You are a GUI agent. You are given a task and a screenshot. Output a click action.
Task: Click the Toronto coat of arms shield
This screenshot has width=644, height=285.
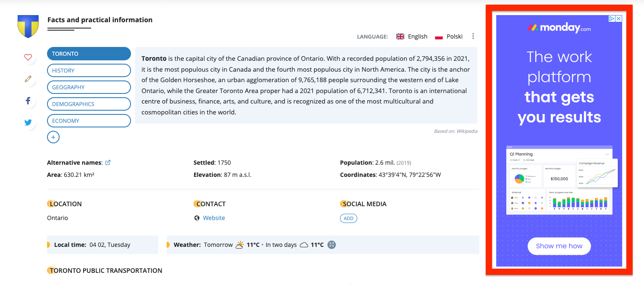28,26
